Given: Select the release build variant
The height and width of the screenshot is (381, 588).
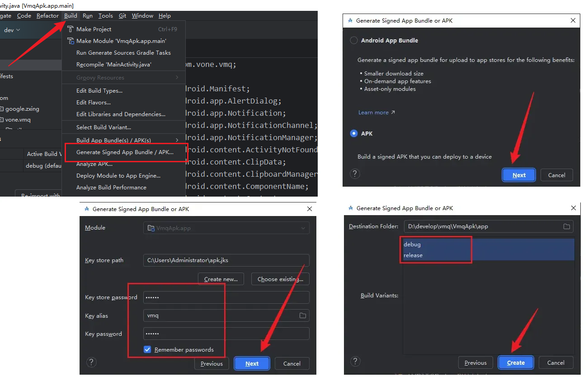Looking at the screenshot, I should 413,255.
